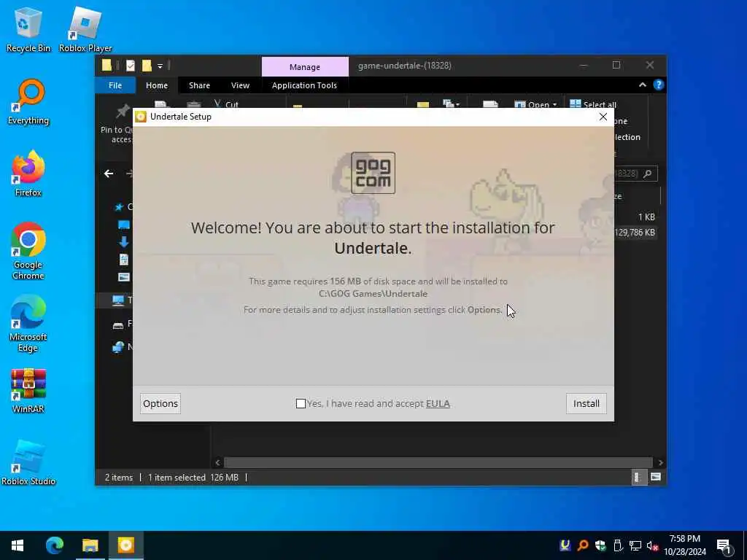Open the quick access toolbar dropdown arrow

coord(160,66)
